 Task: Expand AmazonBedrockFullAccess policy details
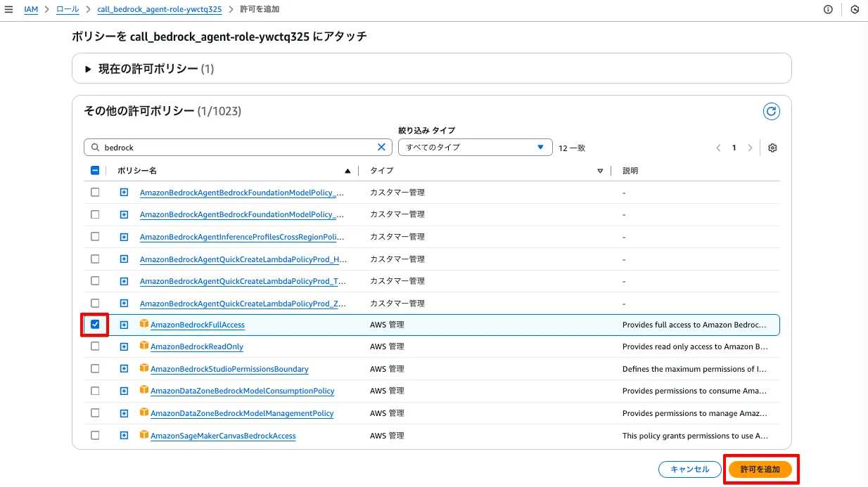pos(124,325)
